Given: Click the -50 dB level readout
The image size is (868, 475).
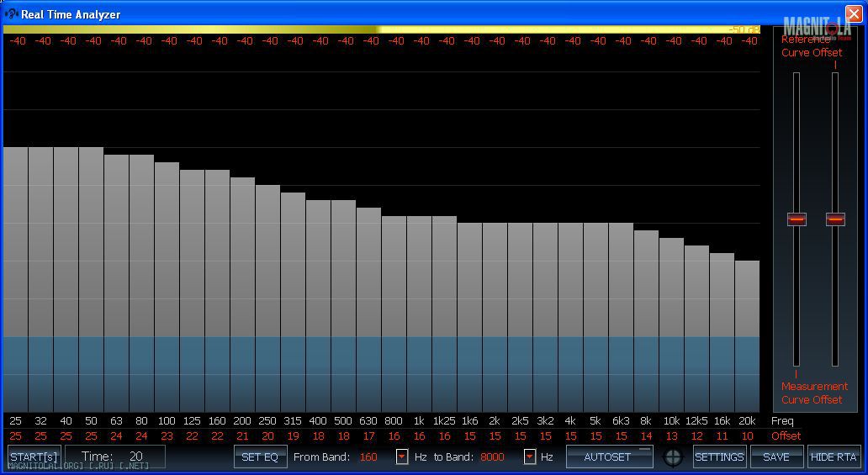Looking at the screenshot, I should click(744, 29).
